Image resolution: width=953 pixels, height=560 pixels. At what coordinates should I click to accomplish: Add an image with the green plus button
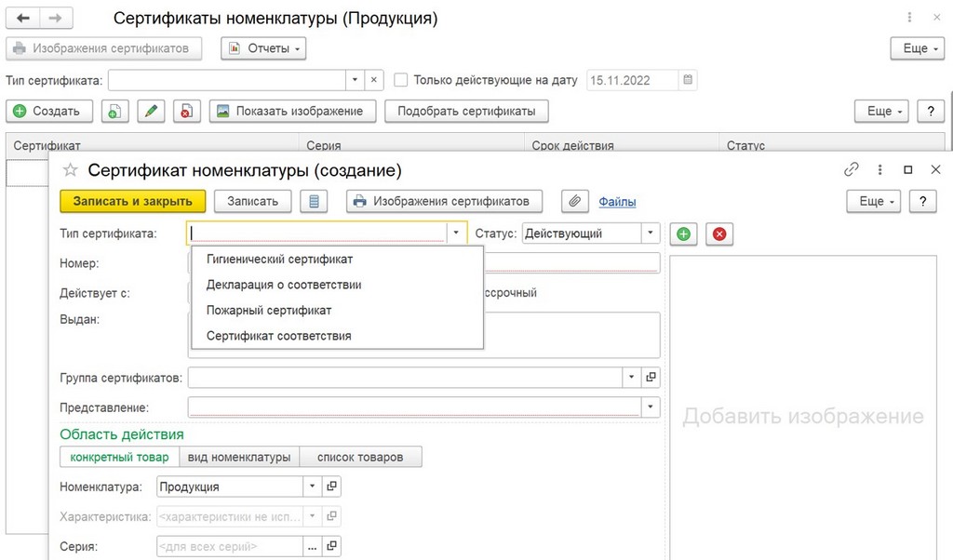click(x=683, y=233)
